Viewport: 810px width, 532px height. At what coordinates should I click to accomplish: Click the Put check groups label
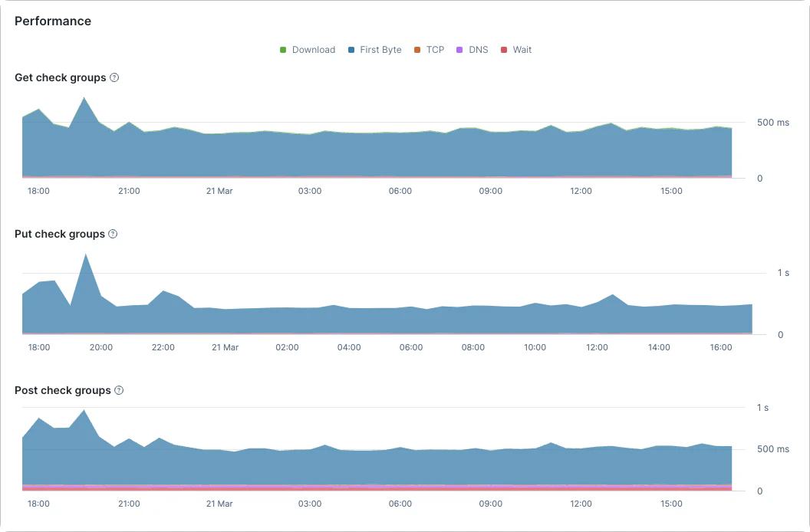[x=59, y=234]
